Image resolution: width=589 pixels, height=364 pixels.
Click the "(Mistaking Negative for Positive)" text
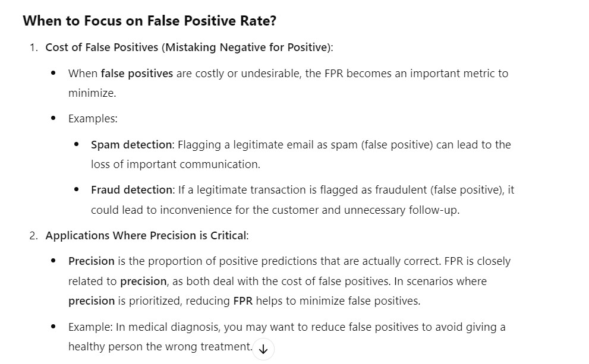click(247, 47)
